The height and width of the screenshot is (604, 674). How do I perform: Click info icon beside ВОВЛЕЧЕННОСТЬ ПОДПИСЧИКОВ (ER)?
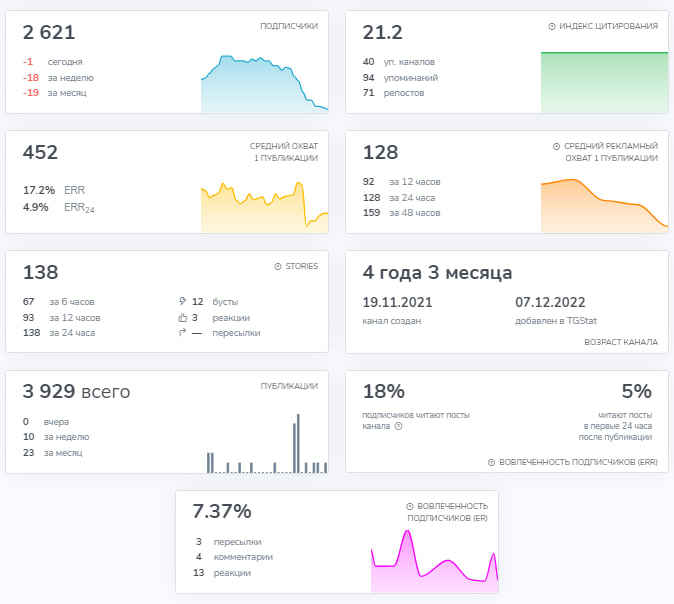tap(410, 507)
